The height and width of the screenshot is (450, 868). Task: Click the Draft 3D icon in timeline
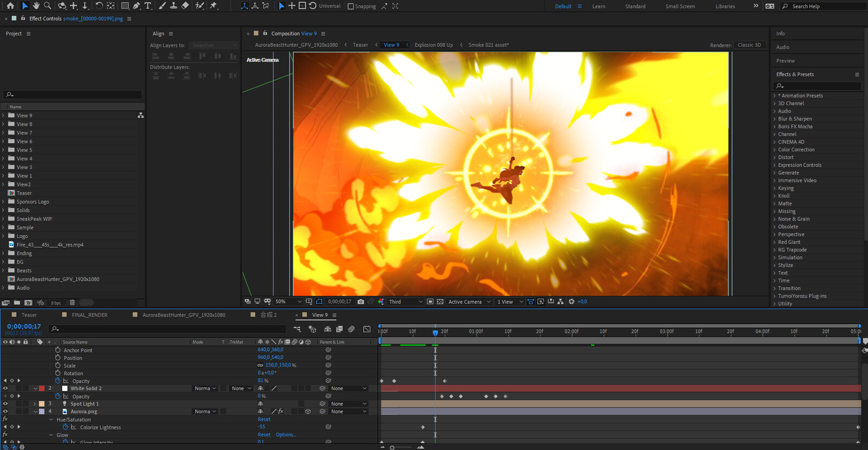[x=312, y=329]
